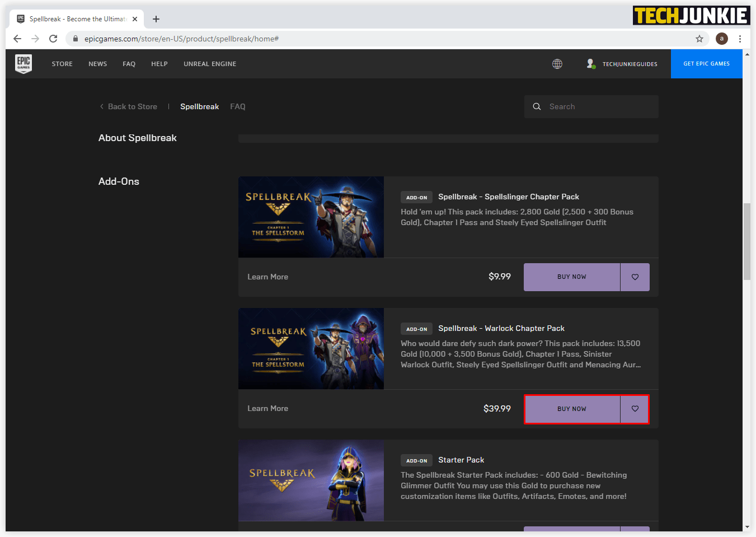Bookmark this page with star icon
The width and height of the screenshot is (756, 537).
tap(699, 39)
